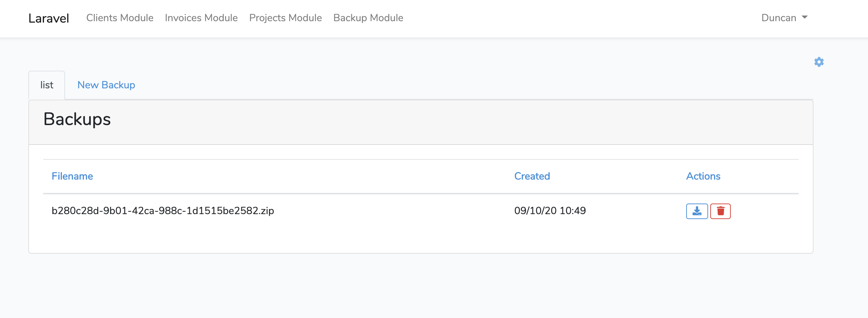The width and height of the screenshot is (868, 318).
Task: Click the Backups panel heading
Action: pos(77,119)
